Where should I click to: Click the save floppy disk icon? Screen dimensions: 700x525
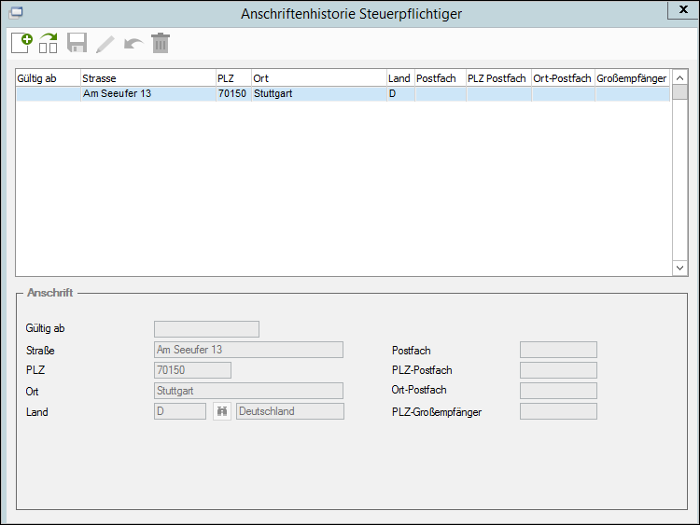(77, 43)
